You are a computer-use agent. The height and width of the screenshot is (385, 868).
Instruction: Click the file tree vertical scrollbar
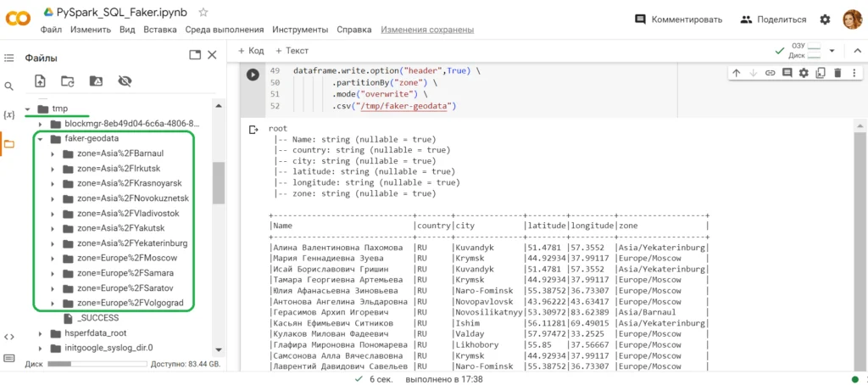[x=219, y=183]
